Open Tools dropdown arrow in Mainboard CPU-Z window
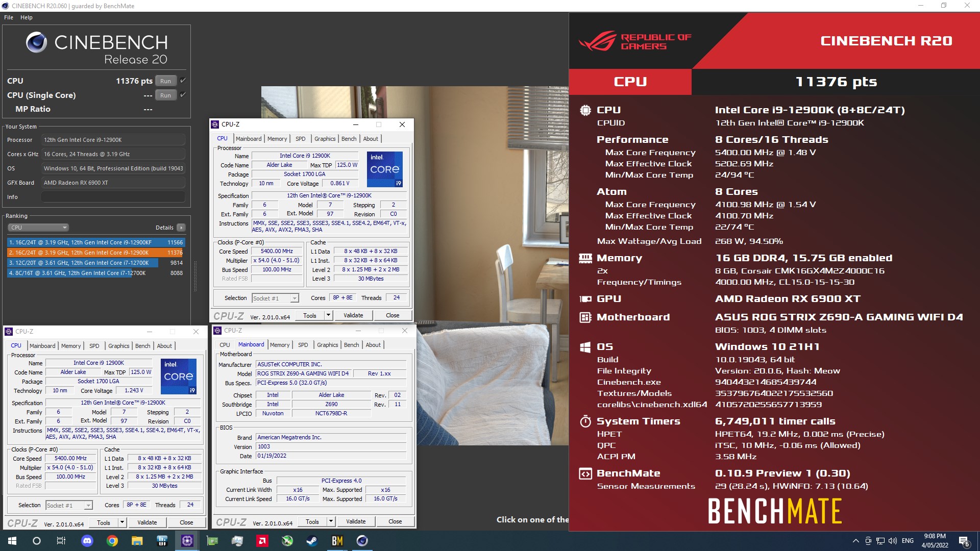This screenshot has width=980, height=551. (x=331, y=521)
